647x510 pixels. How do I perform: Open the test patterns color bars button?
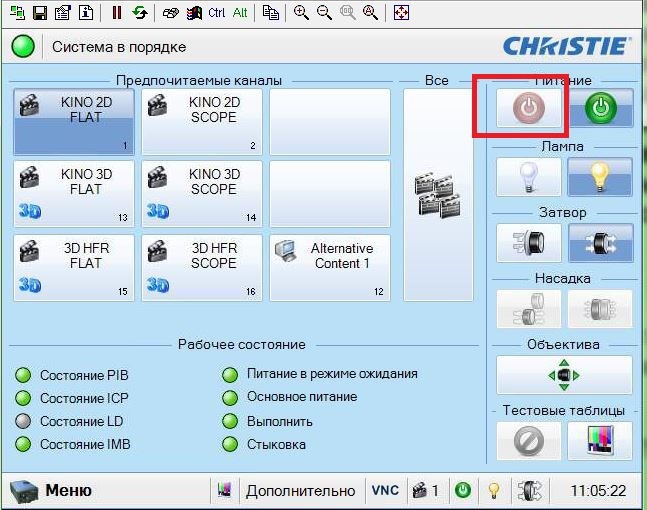pyautogui.click(x=600, y=441)
